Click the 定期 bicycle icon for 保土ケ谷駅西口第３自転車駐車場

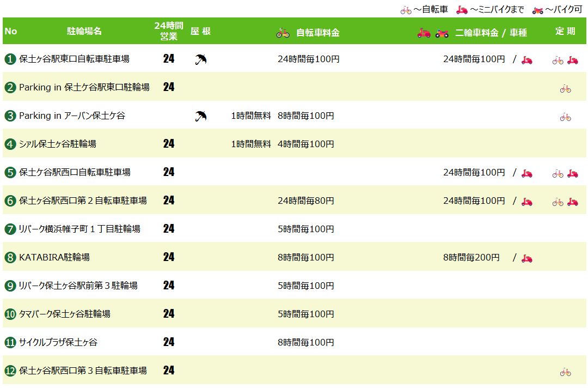566,372
